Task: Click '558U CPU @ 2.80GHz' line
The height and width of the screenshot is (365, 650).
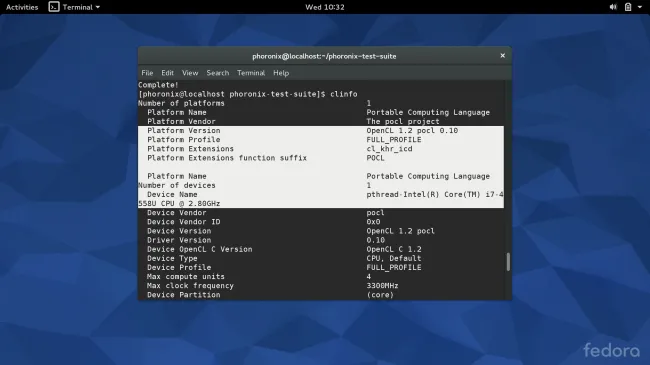Action: 179,204
